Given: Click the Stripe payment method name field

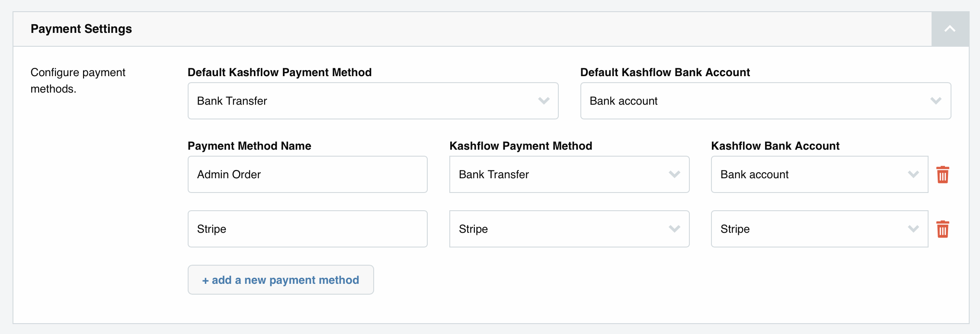Looking at the screenshot, I should [x=307, y=229].
